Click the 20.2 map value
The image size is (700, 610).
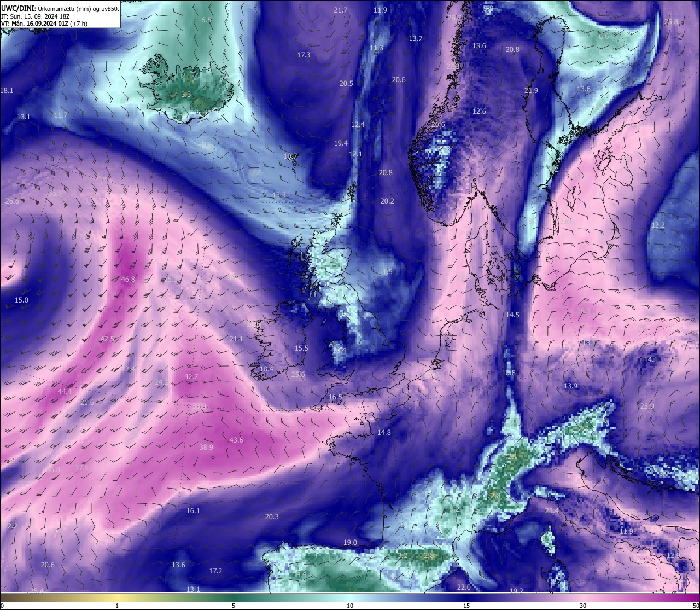(387, 201)
